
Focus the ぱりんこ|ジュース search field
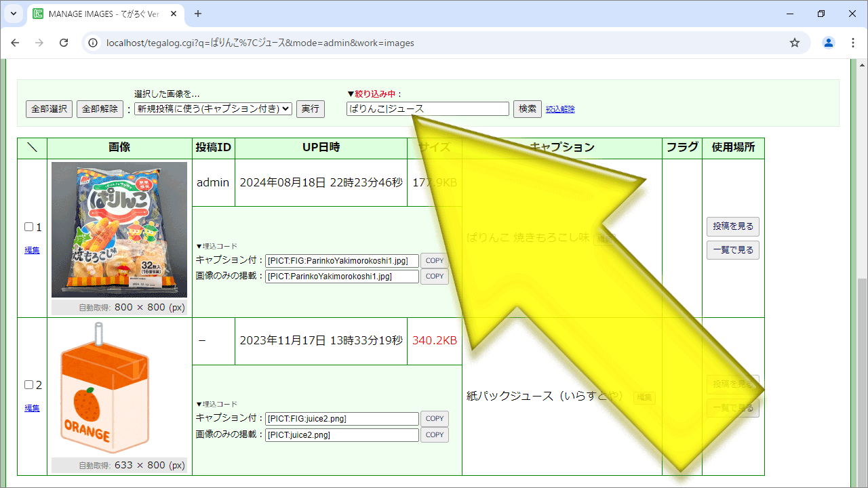pyautogui.click(x=427, y=108)
